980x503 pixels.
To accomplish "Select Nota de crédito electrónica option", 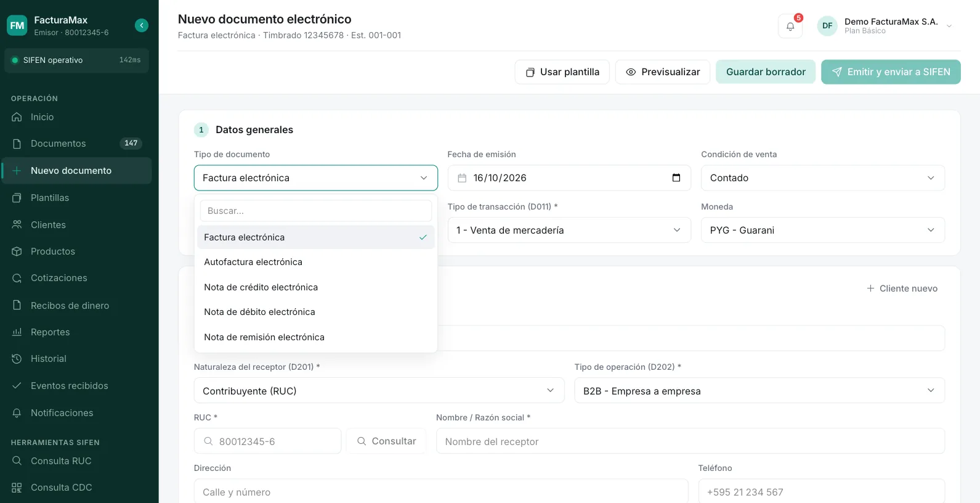I will pos(316,287).
